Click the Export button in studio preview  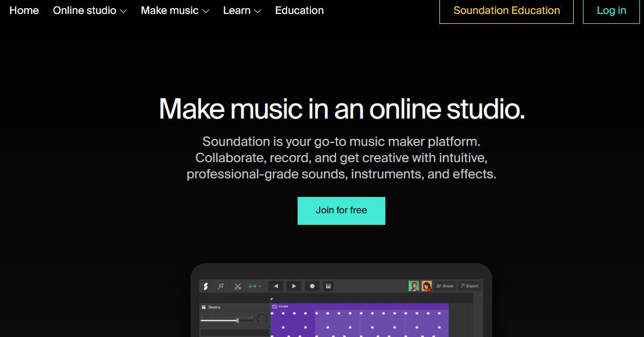point(470,286)
